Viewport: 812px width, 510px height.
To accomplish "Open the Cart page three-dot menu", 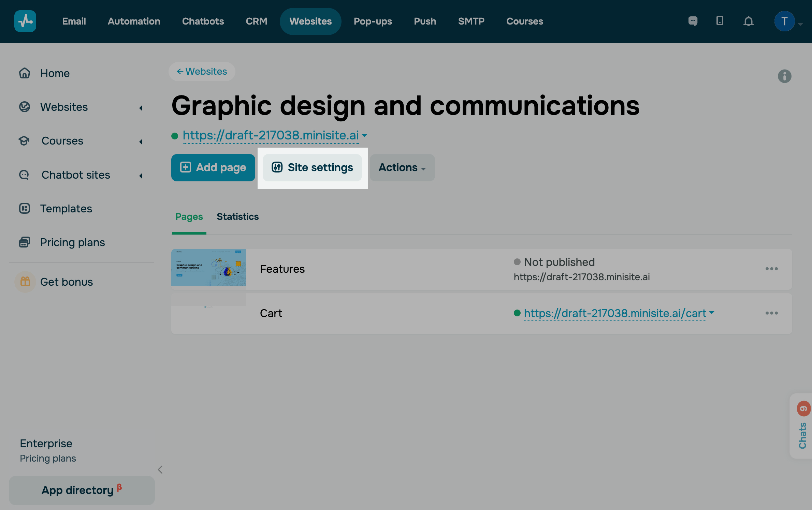I will coord(771,313).
